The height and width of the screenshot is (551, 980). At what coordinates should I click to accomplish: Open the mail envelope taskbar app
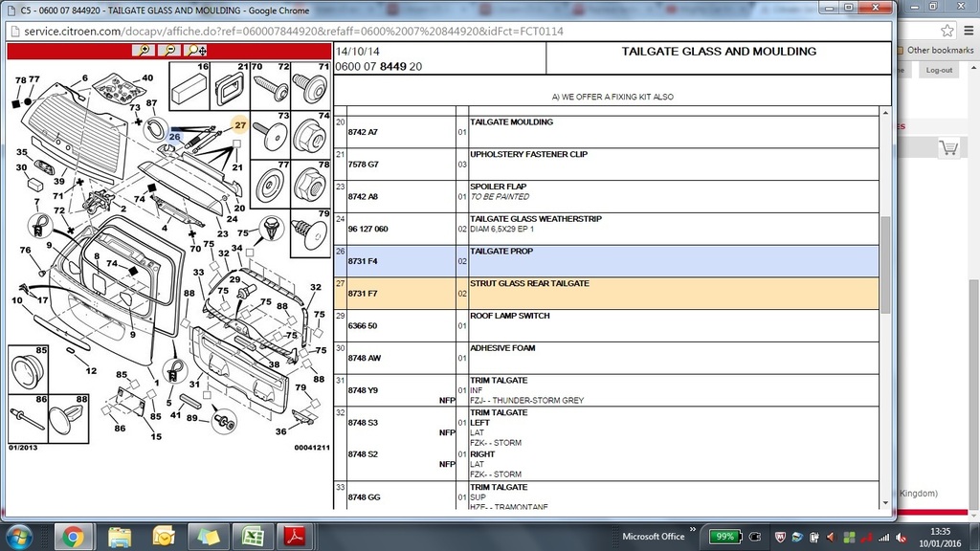coord(164,537)
